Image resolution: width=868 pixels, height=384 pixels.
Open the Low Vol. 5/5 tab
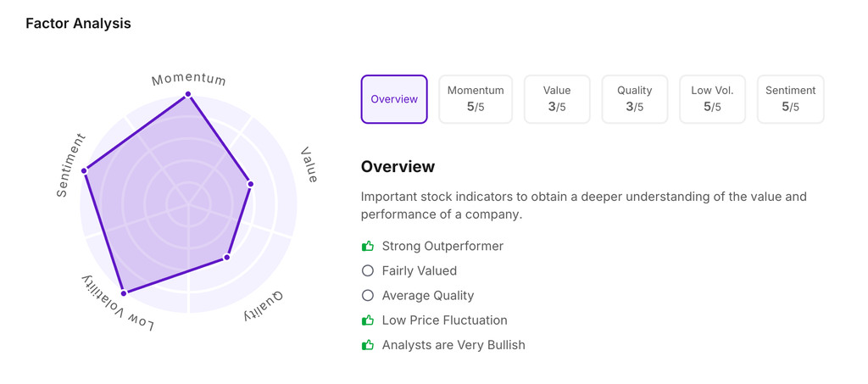(712, 99)
